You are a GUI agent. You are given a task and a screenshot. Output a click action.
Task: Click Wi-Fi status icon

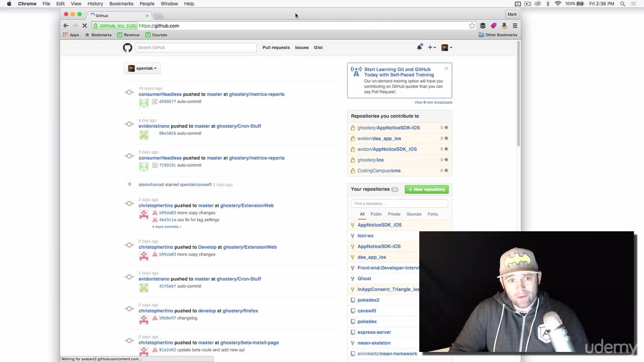557,4
